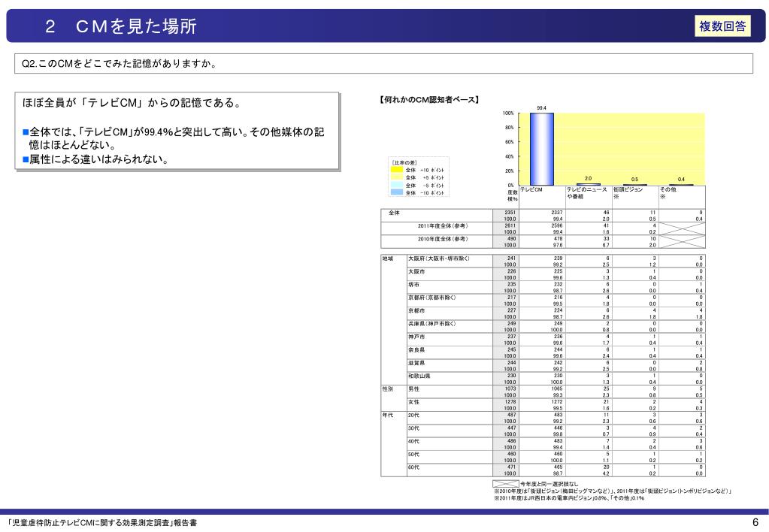Viewport: 769px width, 532px height.
Task: Click the '99.4' label above the bar
Action: tap(541, 108)
